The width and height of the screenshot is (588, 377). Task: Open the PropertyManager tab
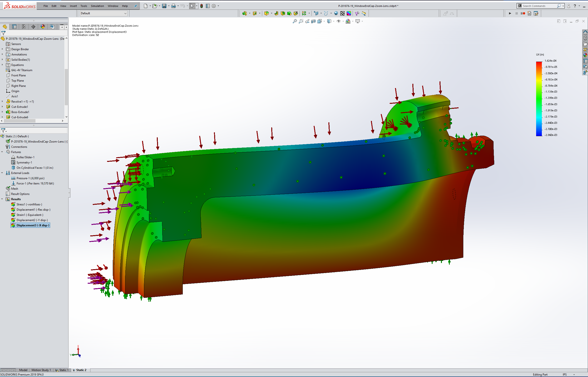[14, 27]
